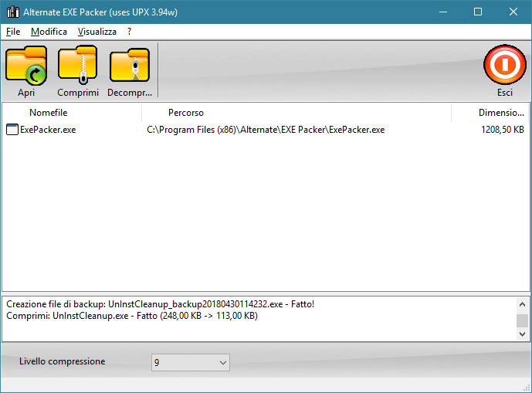
Task: Click the log scrollbar down arrow
Action: [x=523, y=334]
